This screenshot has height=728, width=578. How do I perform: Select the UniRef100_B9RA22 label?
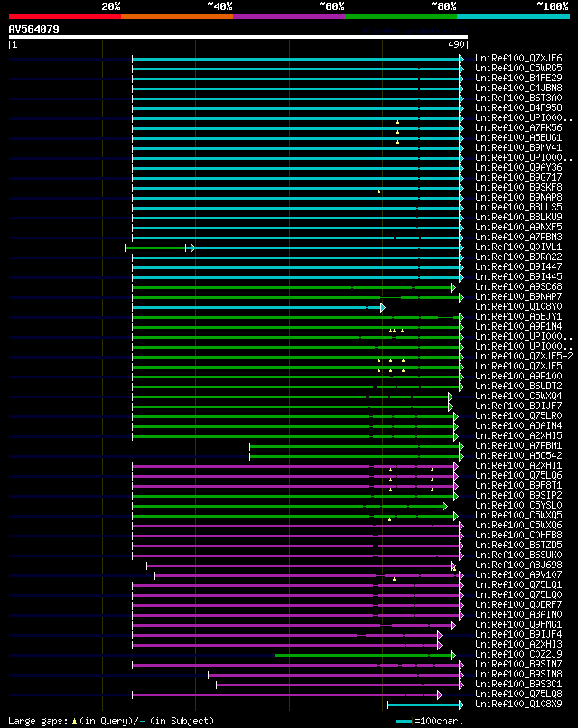[x=518, y=257]
